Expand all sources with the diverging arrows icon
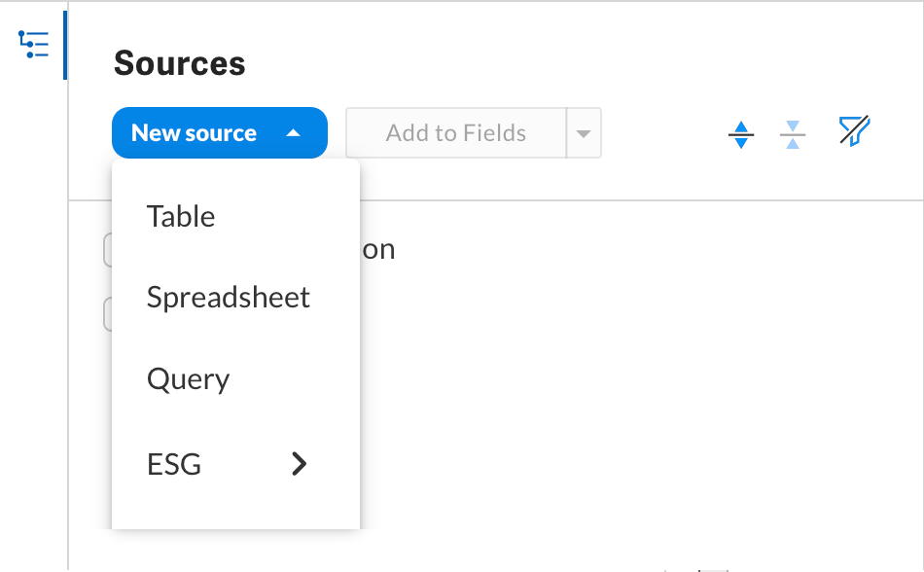924x572 pixels. 741,135
